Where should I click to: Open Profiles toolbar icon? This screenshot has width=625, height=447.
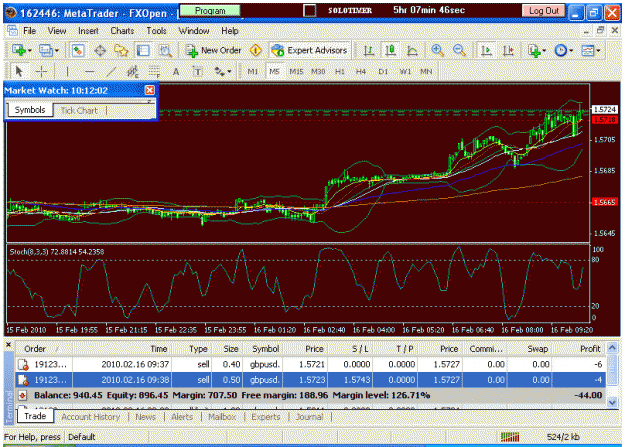[45, 51]
